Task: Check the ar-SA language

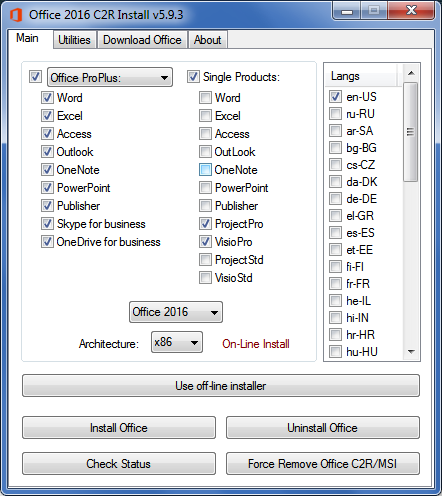Action: coord(335,131)
